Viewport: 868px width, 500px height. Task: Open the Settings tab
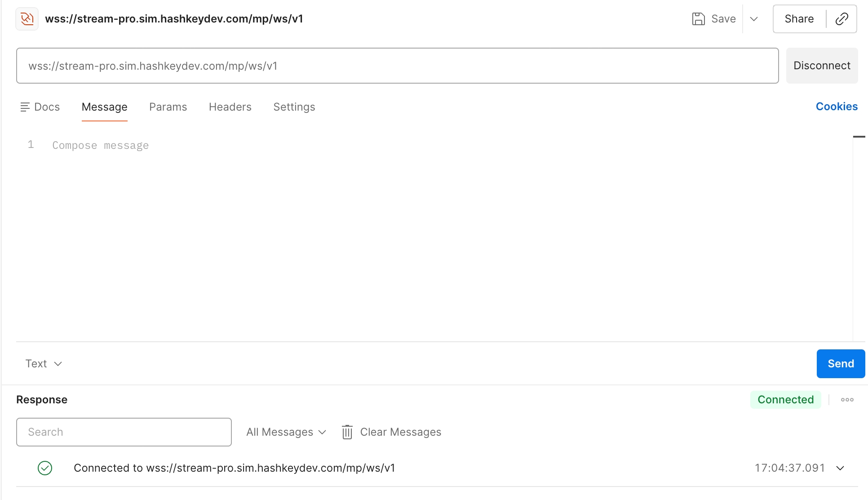[x=294, y=107]
